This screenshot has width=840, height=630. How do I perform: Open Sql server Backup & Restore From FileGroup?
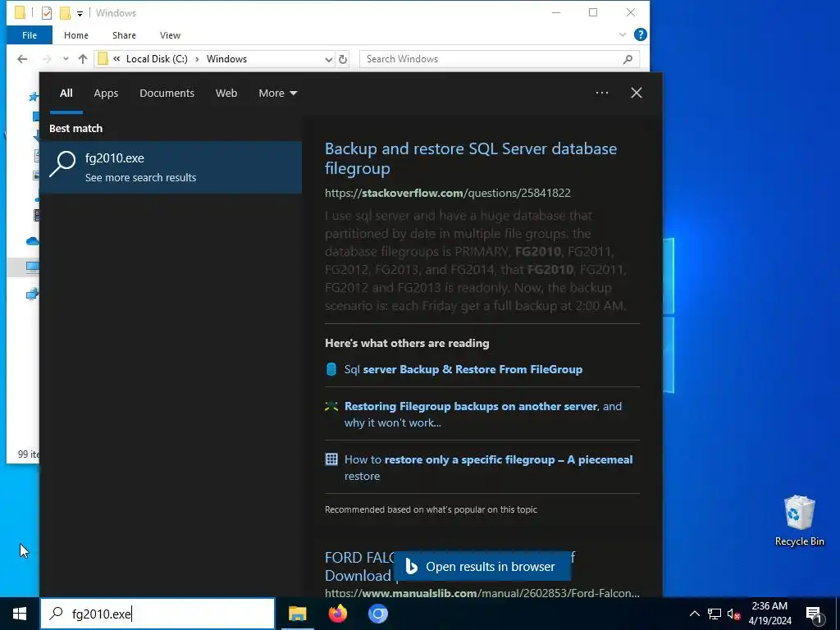coord(463,369)
